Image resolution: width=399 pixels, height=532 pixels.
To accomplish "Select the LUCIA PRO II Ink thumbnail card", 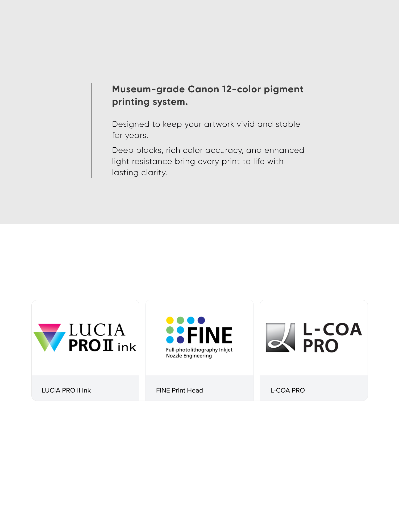I will tap(85, 350).
